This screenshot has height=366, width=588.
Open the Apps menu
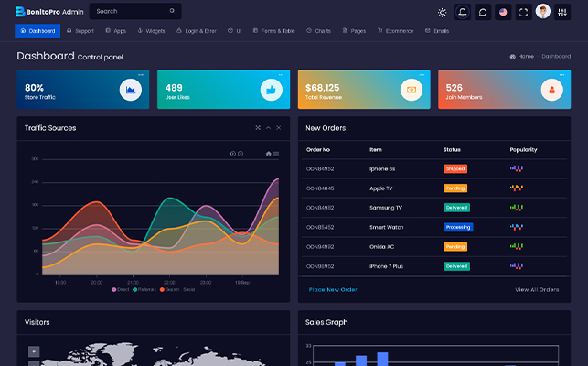click(115, 31)
